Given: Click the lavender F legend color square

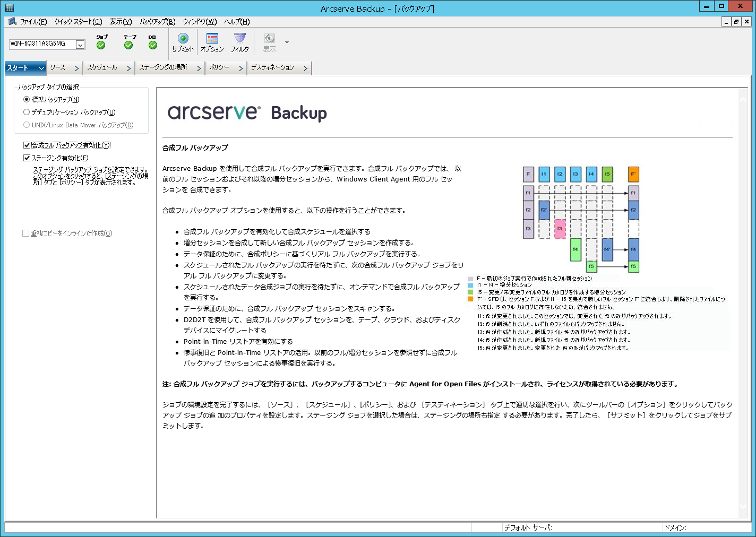Looking at the screenshot, I should click(x=470, y=279).
